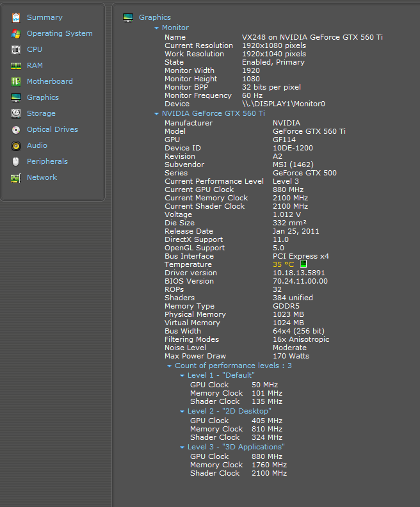Click the RAM module icon
Image resolution: width=420 pixels, height=507 pixels.
tap(15, 65)
